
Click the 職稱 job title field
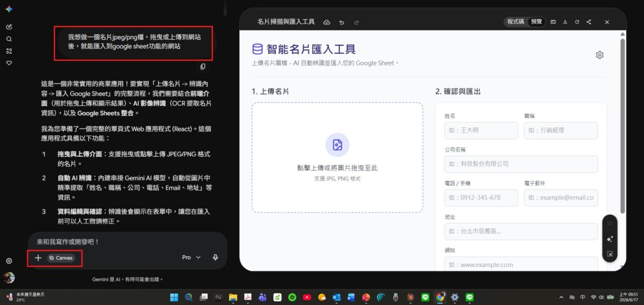click(561, 130)
